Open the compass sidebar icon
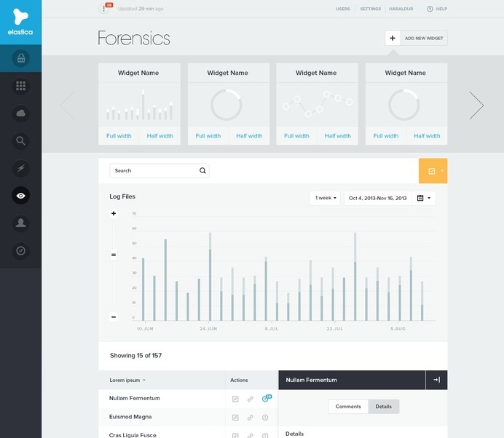The height and width of the screenshot is (438, 504). coord(21,250)
